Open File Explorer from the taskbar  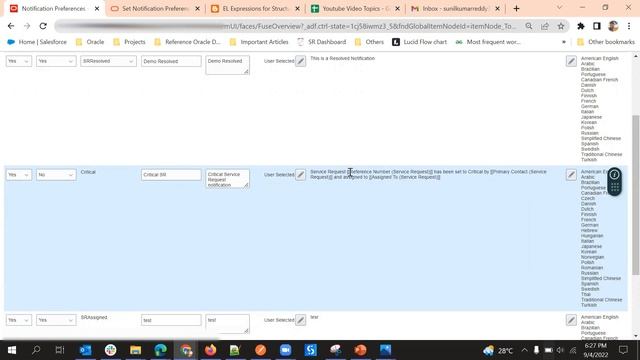click(x=136, y=350)
